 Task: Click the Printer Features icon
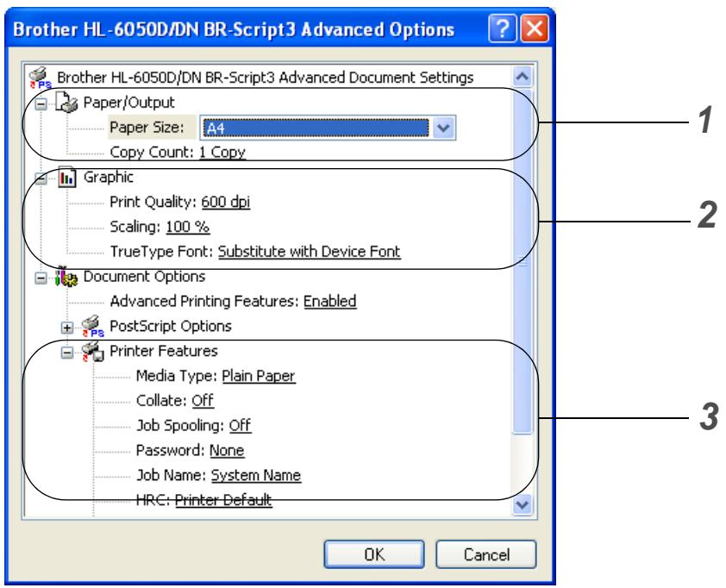tap(92, 352)
